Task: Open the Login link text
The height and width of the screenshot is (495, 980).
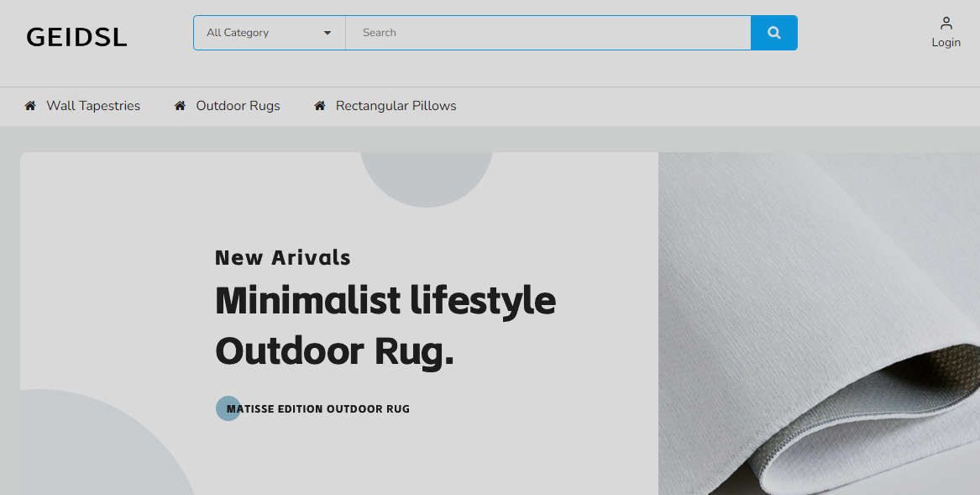Action: 946,43
